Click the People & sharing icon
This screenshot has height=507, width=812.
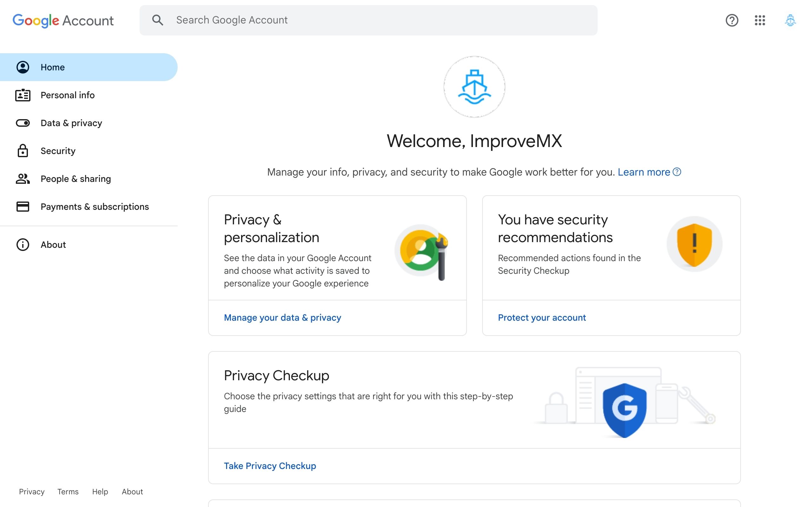[x=23, y=179]
